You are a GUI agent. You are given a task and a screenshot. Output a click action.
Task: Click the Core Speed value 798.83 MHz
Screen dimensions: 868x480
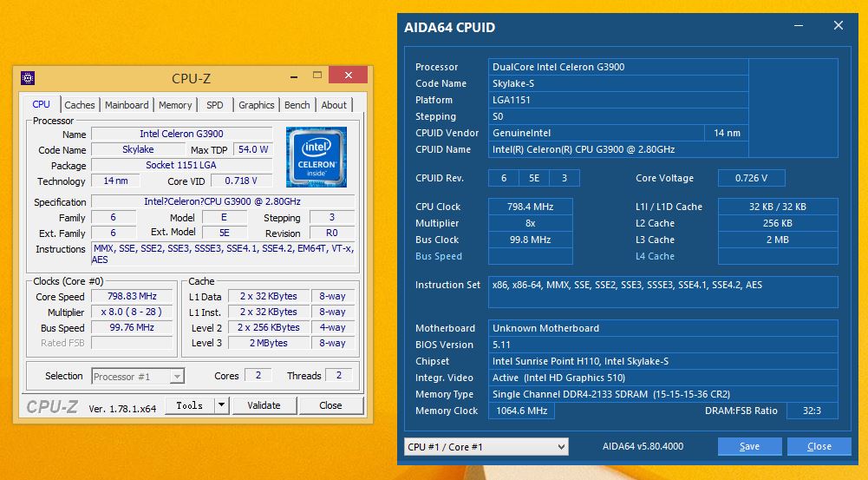(132, 296)
